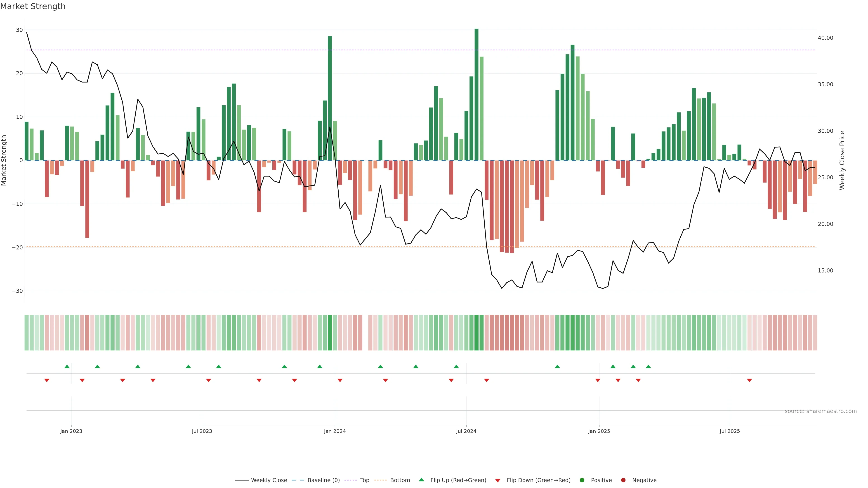Hide the Top threshold legend item
The width and height of the screenshot is (868, 488).
click(364, 480)
